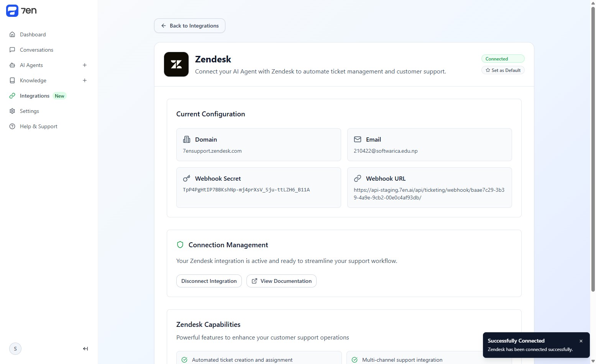This screenshot has height=364, width=596.
Task: Open Dashboard from sidebar
Action: coord(33,34)
